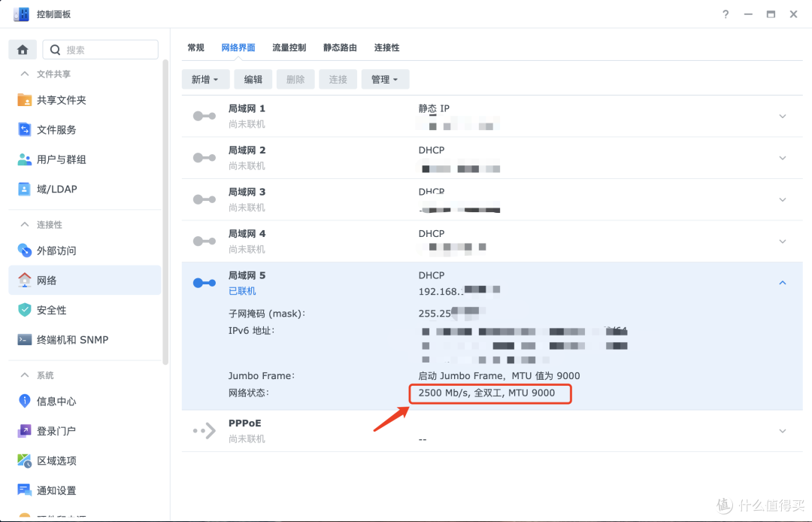The image size is (812, 522).
Task: Open the 新增 dropdown button
Action: point(205,79)
